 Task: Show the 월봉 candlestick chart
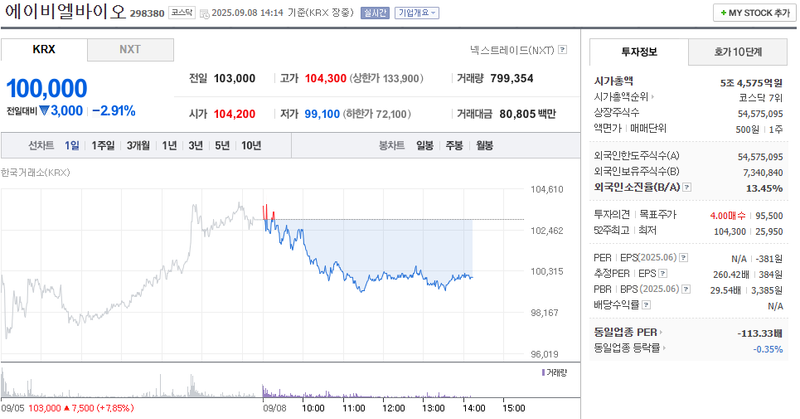coord(485,145)
